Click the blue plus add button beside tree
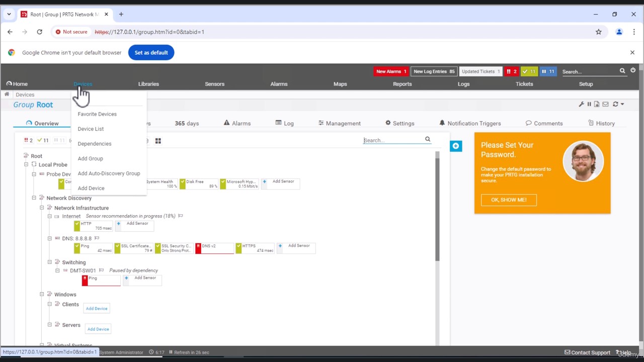The image size is (644, 362). 455,146
